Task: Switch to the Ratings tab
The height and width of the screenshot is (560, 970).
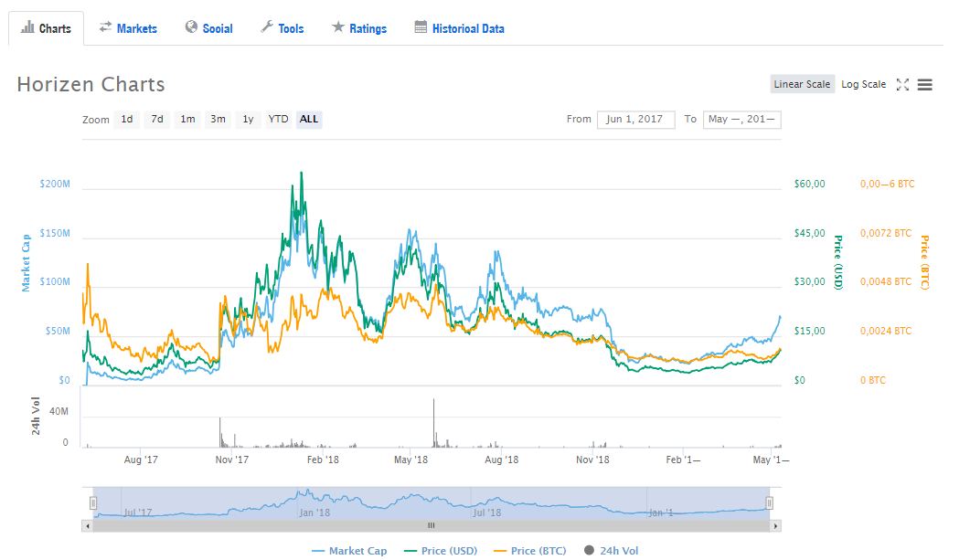Action: (358, 28)
